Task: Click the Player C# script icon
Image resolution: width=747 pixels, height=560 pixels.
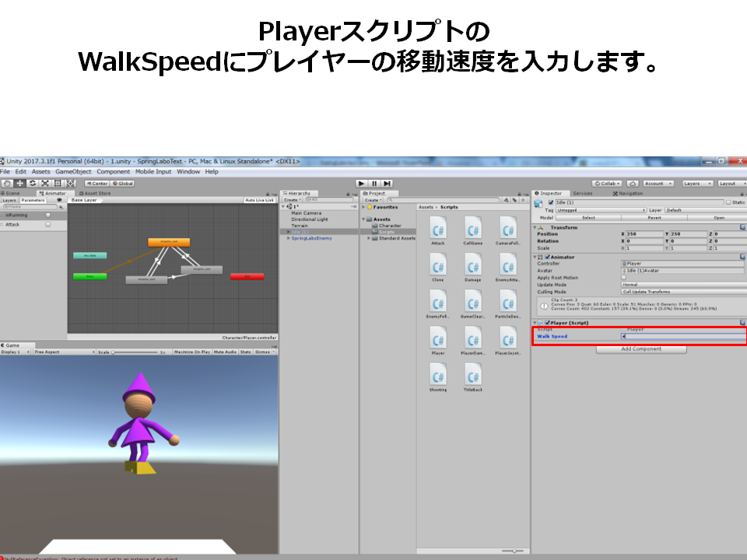Action: [438, 338]
